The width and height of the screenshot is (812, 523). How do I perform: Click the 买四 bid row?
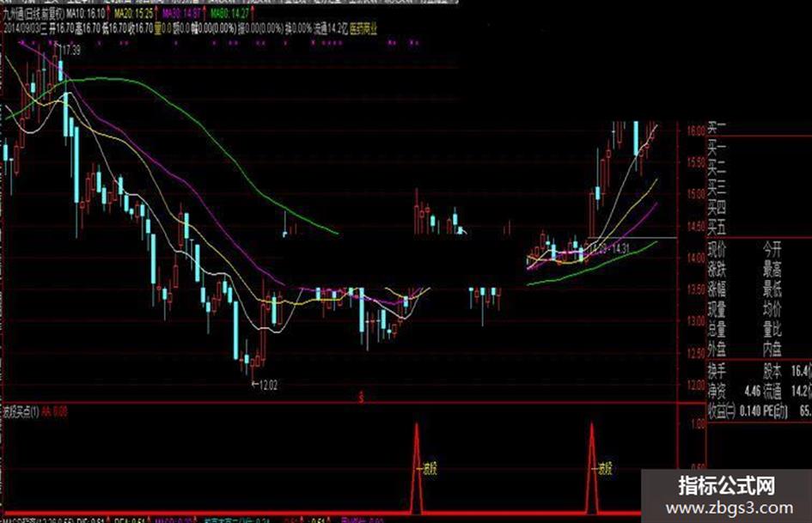(x=717, y=208)
